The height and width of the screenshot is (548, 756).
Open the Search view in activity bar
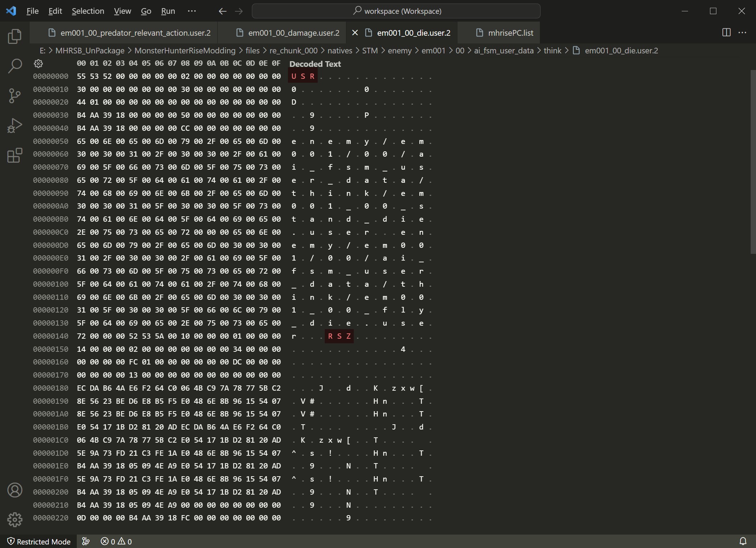point(15,66)
